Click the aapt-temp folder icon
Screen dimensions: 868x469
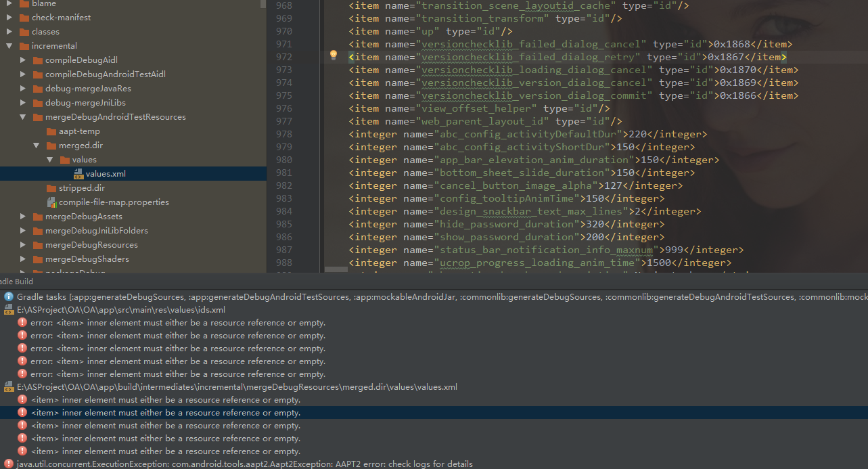tap(50, 131)
